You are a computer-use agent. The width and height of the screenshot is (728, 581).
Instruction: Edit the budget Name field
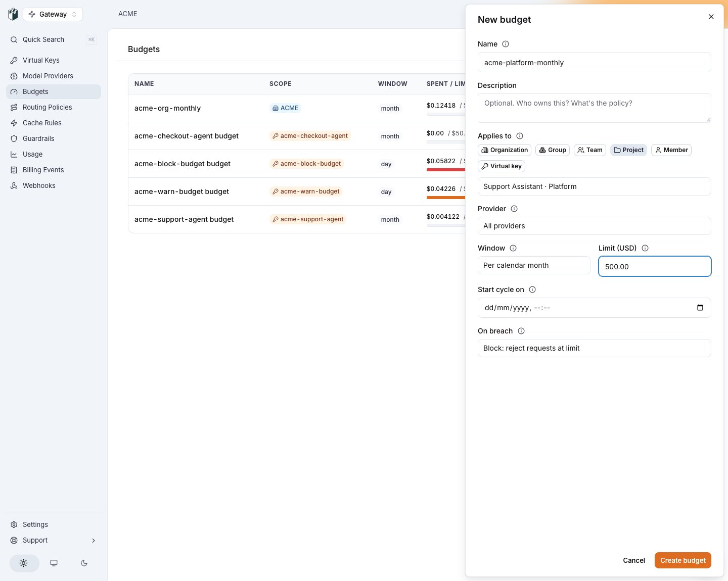click(x=595, y=62)
